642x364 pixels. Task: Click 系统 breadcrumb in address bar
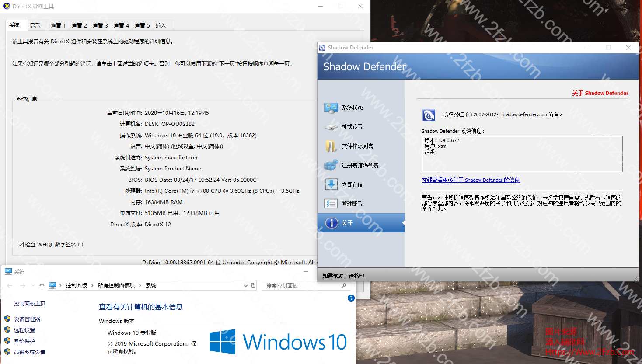coord(151,285)
